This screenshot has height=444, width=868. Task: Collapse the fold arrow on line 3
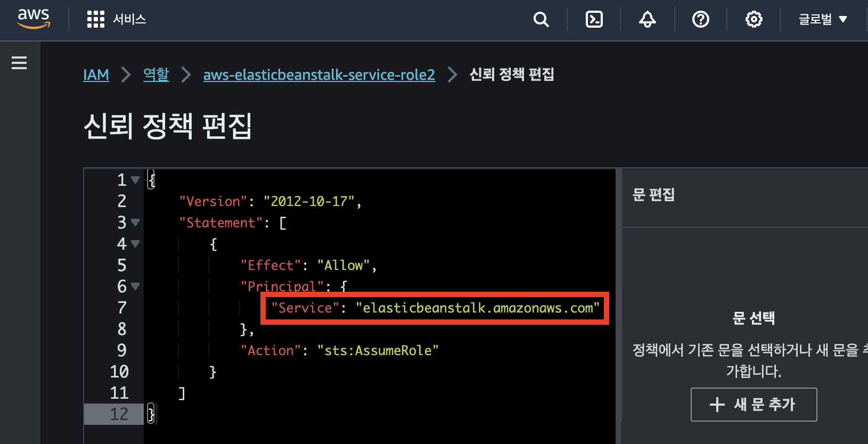click(x=135, y=223)
